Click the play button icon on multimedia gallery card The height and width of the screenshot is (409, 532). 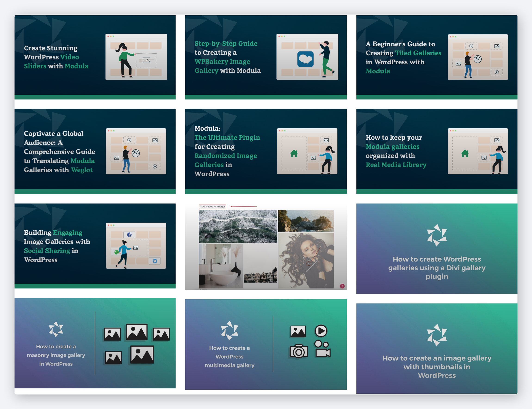point(321,331)
